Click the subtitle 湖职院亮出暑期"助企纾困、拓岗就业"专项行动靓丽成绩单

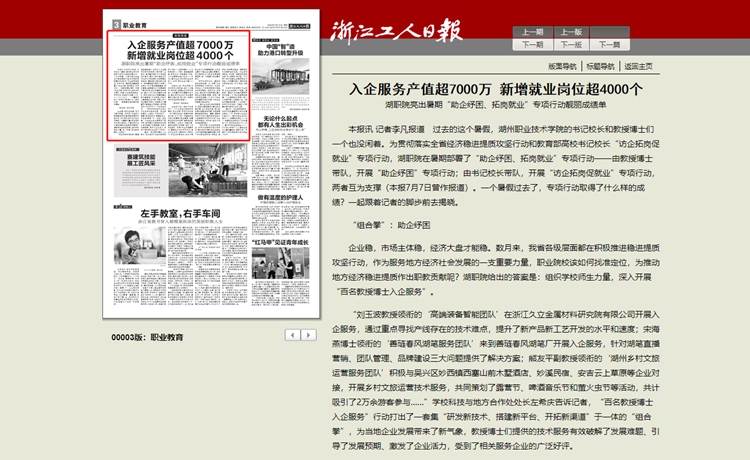(496, 104)
